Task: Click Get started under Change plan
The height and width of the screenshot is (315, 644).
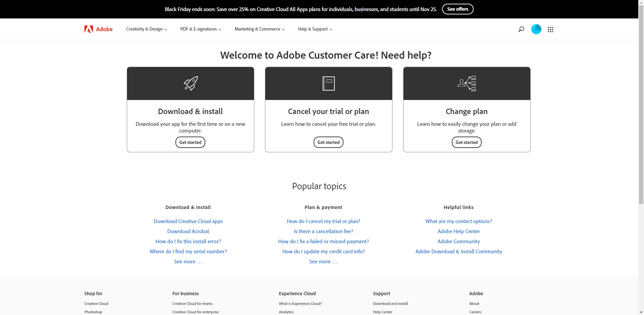Action: [x=467, y=142]
